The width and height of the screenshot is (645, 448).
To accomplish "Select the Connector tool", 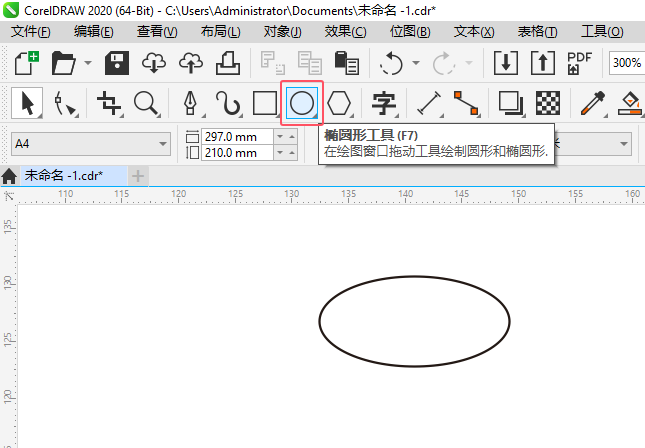I will (466, 103).
